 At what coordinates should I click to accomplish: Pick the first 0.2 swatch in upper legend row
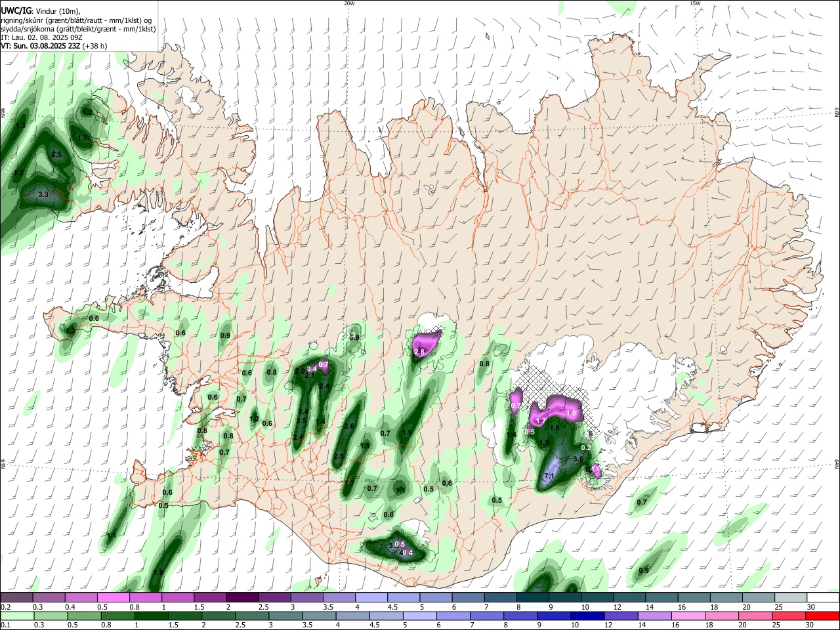(x=16, y=597)
